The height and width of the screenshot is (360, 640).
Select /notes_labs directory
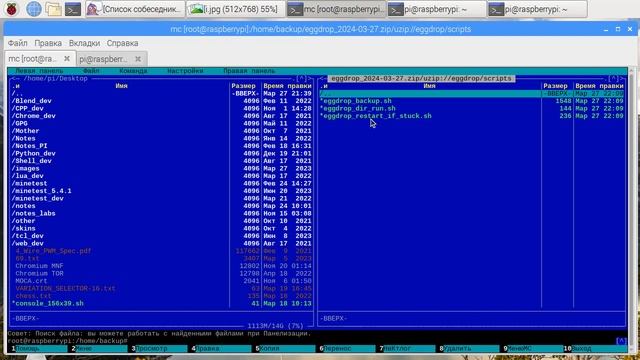coord(120,213)
